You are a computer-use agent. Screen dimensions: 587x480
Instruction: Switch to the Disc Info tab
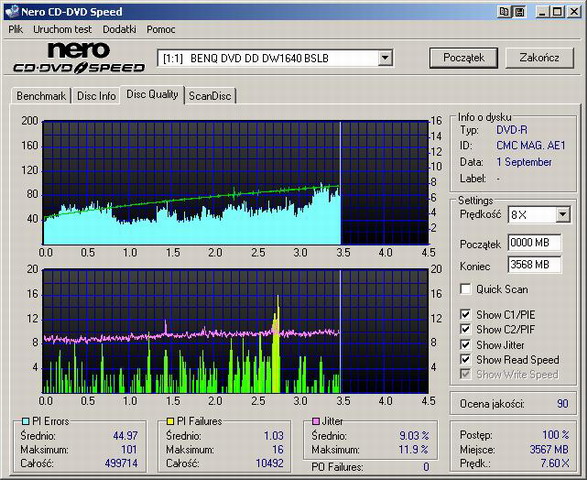click(x=96, y=96)
